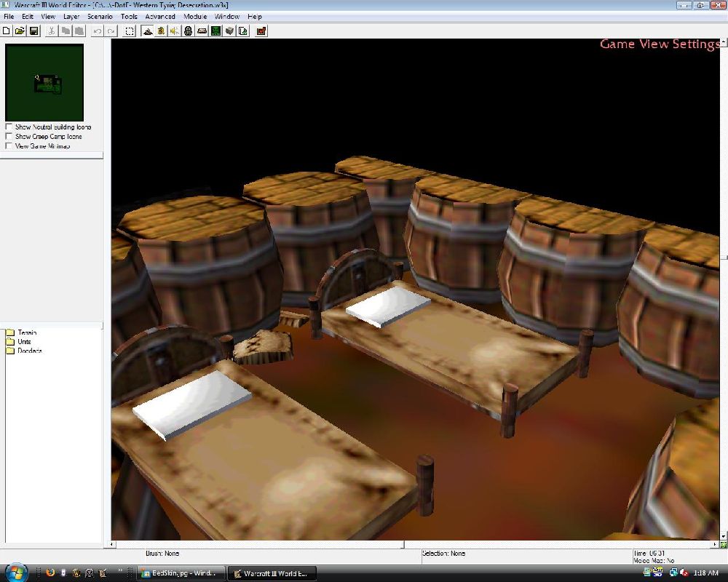Open the Scenario menu
This screenshot has height=582, width=728.
[x=100, y=17]
